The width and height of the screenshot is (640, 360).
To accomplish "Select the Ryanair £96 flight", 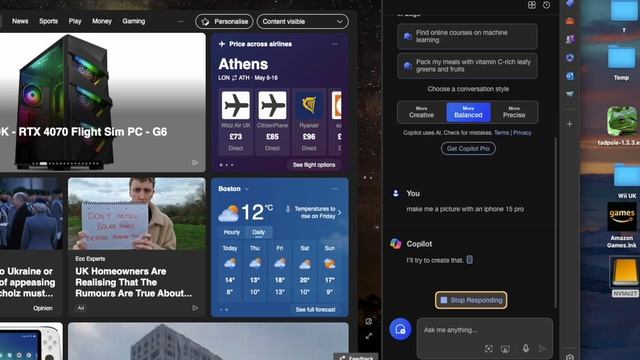I will tap(309, 122).
